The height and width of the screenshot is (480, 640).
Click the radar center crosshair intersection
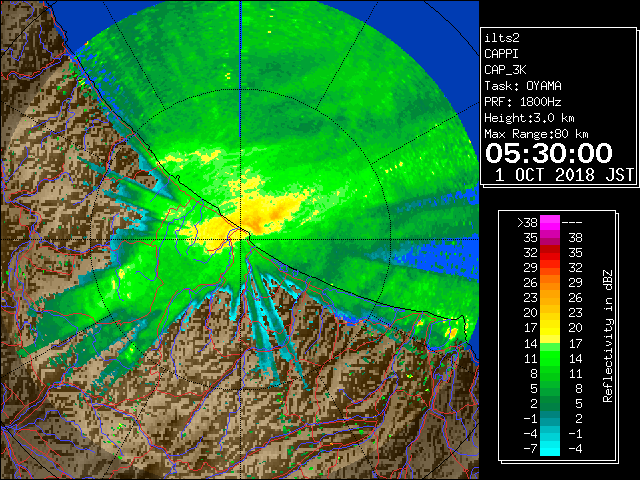(241, 239)
